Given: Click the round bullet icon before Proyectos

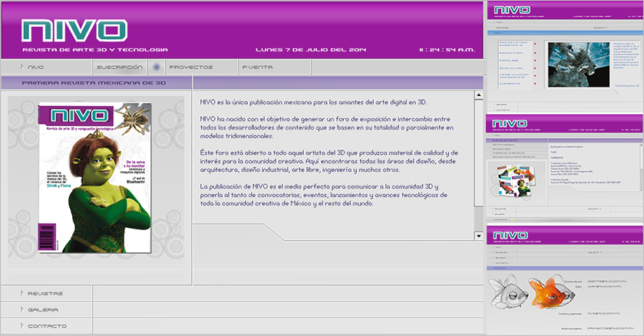Looking at the screenshot, I should (x=157, y=68).
